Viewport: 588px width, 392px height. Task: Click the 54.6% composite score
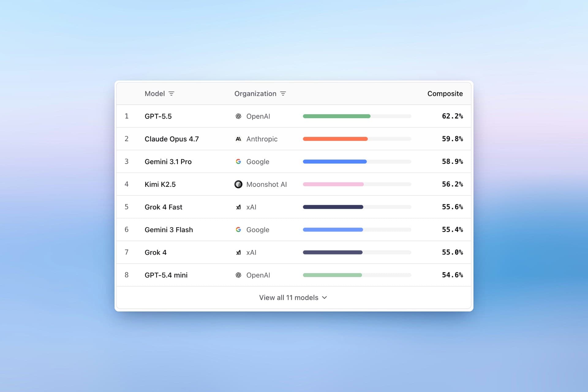[x=452, y=275]
